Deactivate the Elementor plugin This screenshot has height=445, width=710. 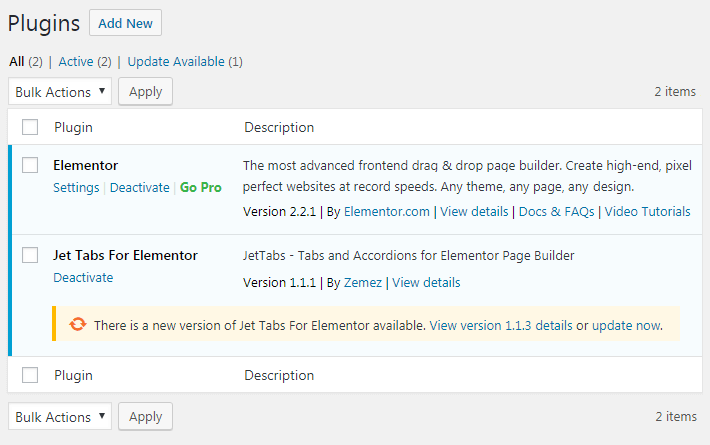pos(139,187)
